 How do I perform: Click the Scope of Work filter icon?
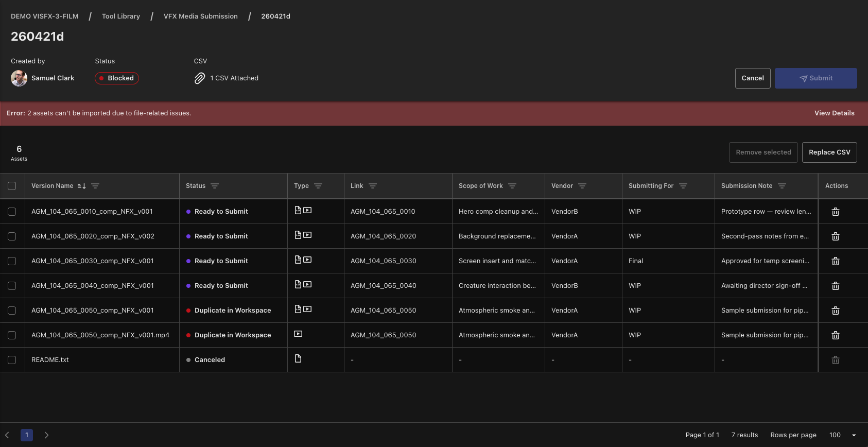512,186
